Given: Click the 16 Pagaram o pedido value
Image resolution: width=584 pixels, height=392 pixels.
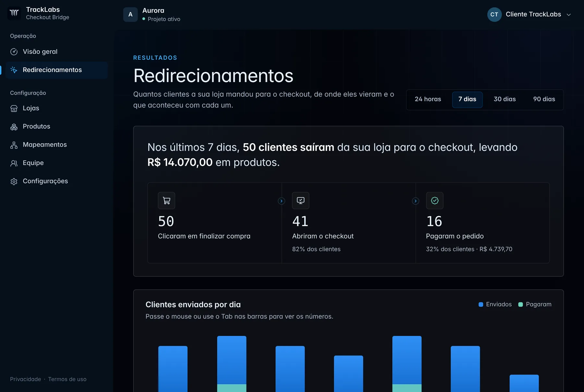Looking at the screenshot, I should (434, 221).
